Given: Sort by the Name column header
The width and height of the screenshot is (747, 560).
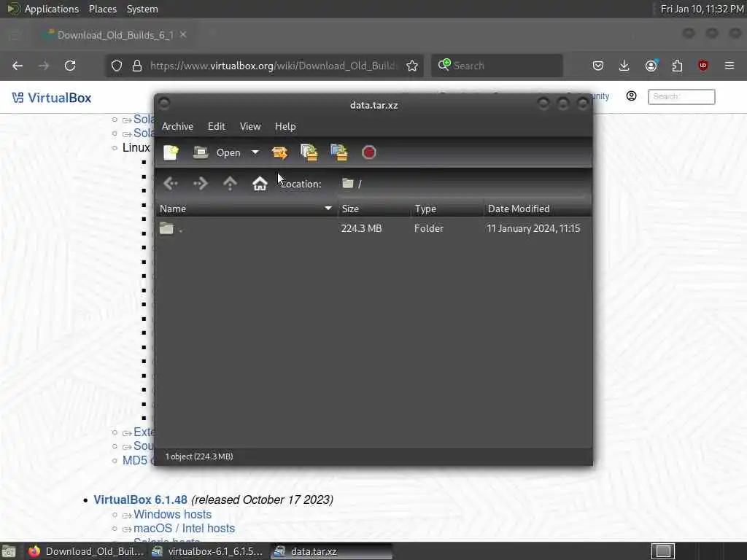Looking at the screenshot, I should click(x=247, y=209).
